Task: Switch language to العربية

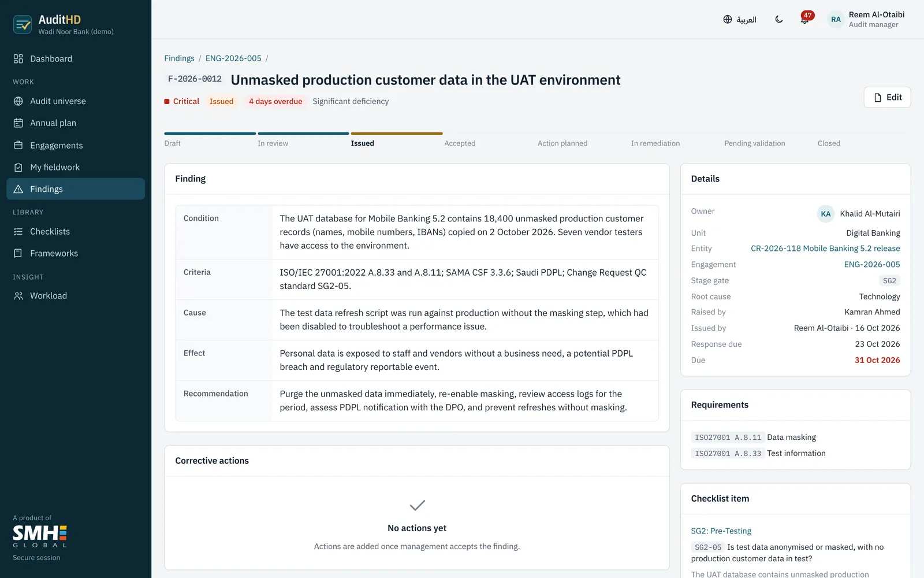Action: [x=746, y=20]
